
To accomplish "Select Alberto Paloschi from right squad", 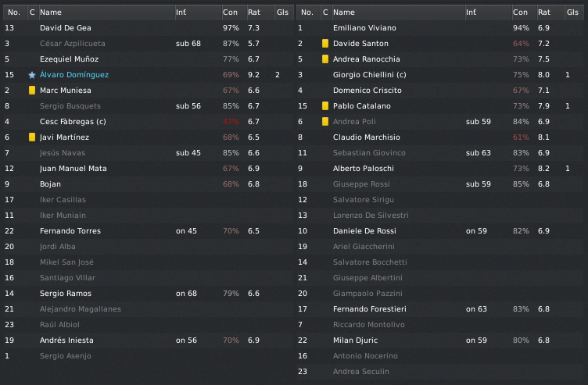I will tap(360, 169).
